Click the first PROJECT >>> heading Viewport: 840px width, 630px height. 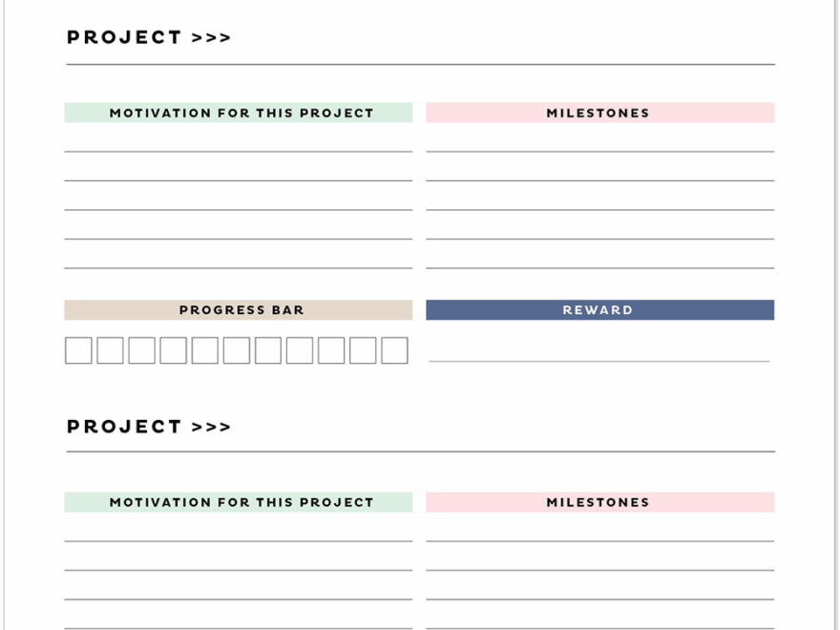click(148, 38)
